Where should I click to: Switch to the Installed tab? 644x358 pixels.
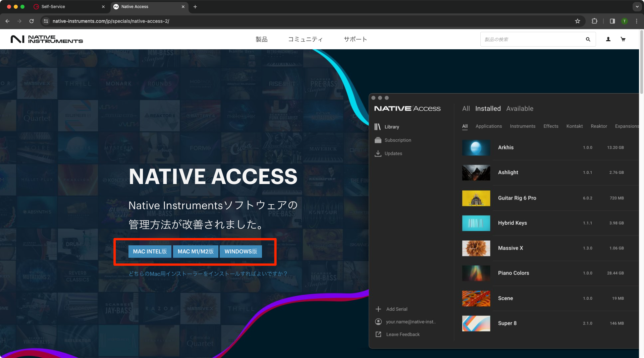coord(488,109)
